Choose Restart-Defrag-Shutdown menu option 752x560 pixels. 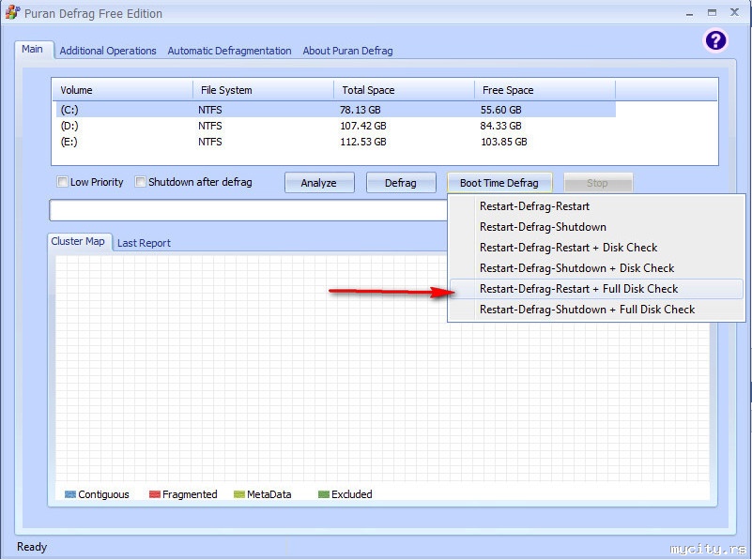[x=543, y=227]
